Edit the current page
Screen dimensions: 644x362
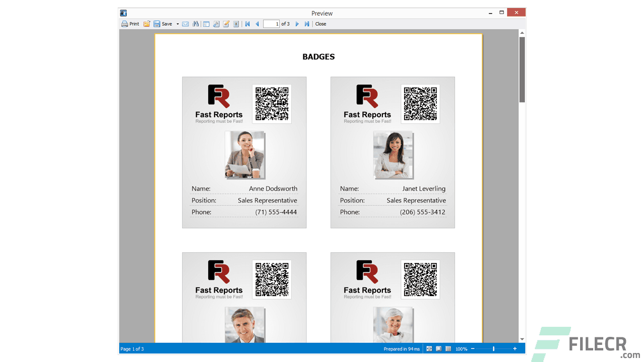click(225, 24)
